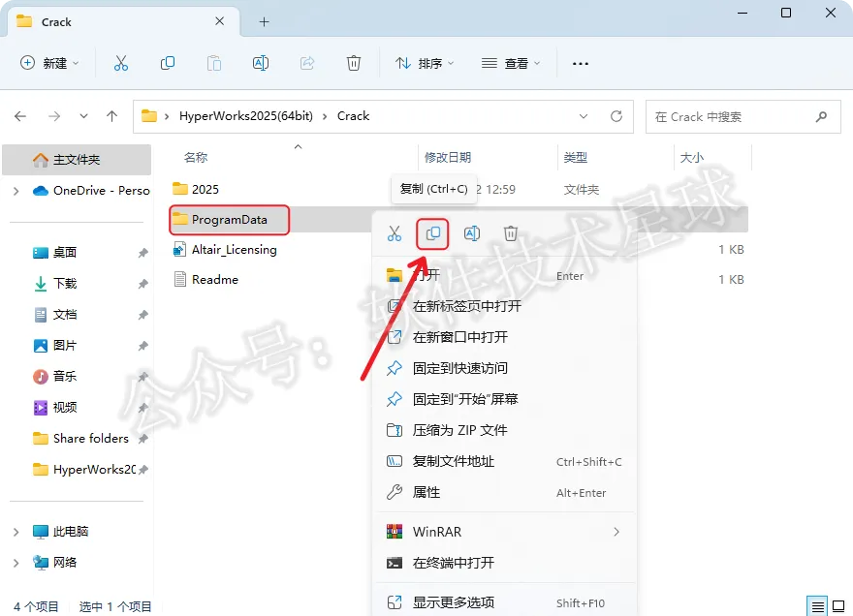Open 主文件夹 (Home) in the sidebar
This screenshot has width=853, height=616.
[x=77, y=159]
